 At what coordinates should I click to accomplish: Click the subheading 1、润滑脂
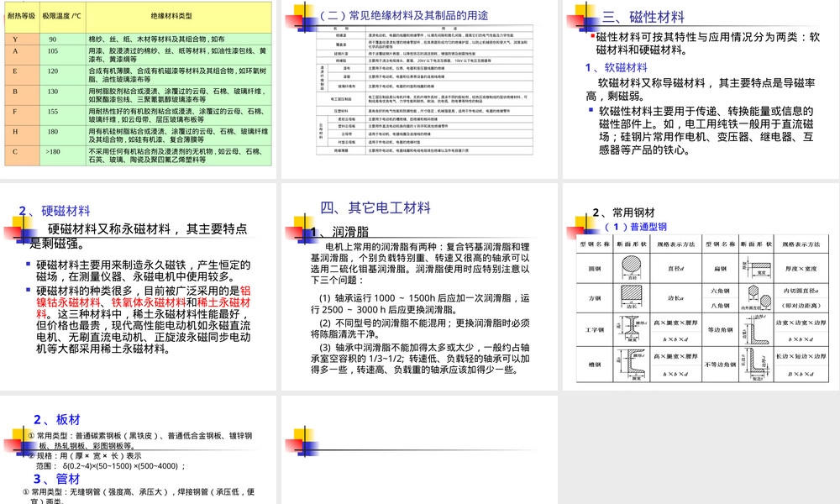[x=339, y=231]
